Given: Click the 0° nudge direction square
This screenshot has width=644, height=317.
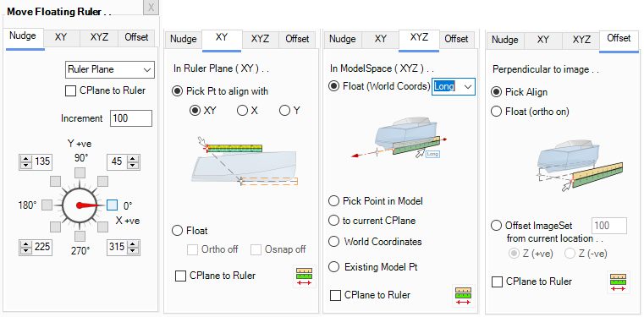Looking at the screenshot, I should pos(112,205).
